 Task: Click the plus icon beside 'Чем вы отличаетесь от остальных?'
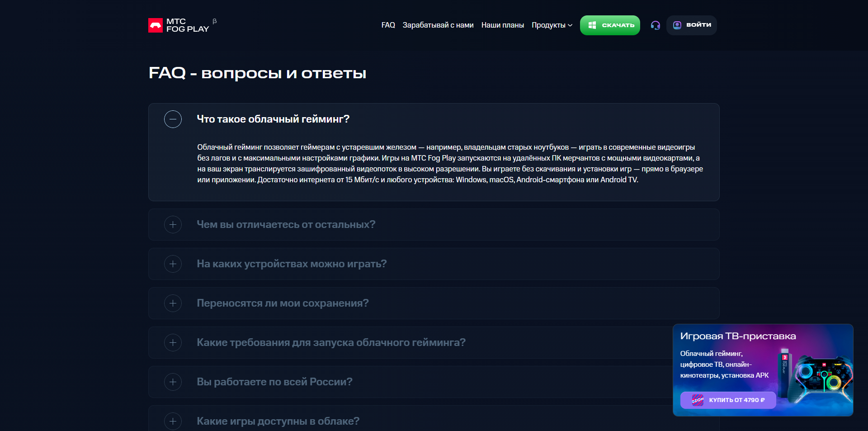coord(173,225)
